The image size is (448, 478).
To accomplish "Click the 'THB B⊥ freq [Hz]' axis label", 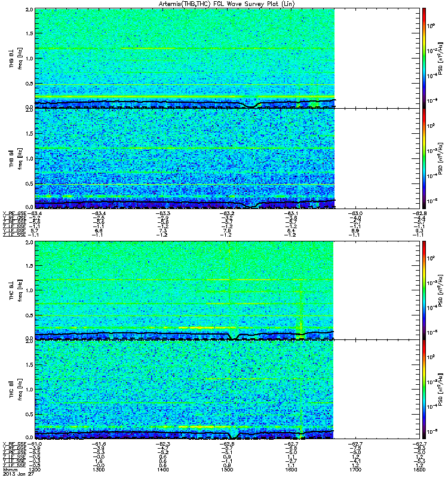I will 16,59.
